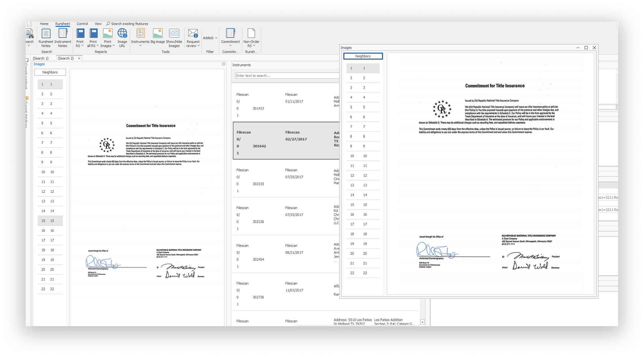This screenshot has height=356, width=644.
Task: Select page 1 in docked Images list
Action: (x=50, y=84)
